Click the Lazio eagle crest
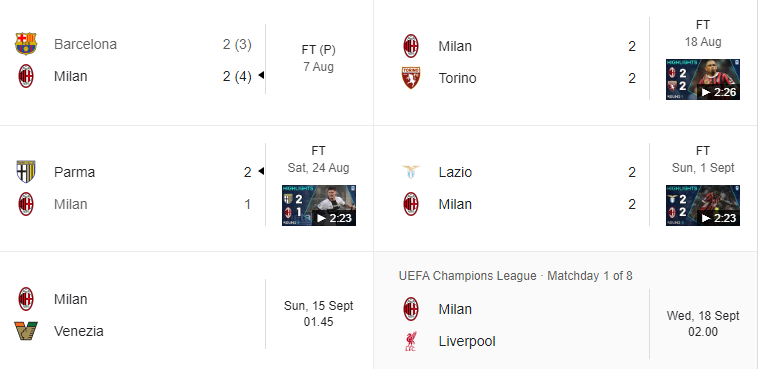The height and width of the screenshot is (369, 758). click(410, 172)
